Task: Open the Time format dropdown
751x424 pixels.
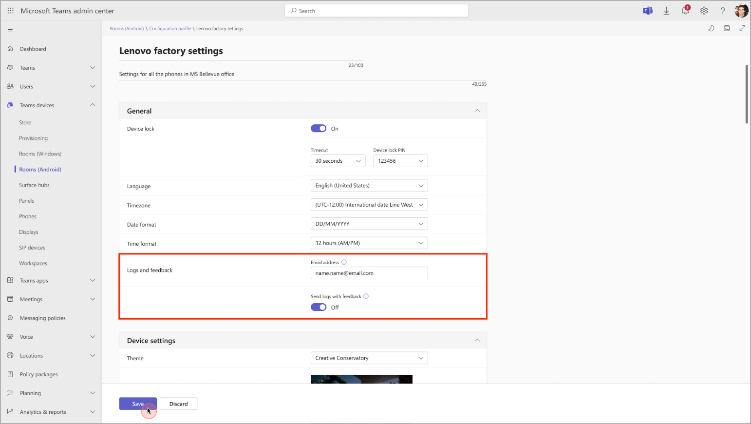Action: [x=369, y=243]
